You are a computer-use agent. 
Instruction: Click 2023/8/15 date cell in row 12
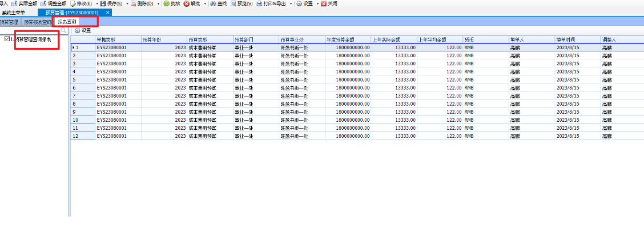point(578,136)
